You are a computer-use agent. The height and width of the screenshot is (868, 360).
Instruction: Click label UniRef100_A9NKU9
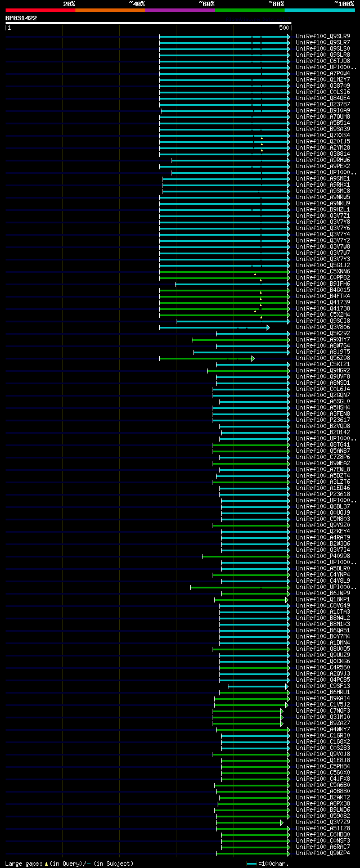coord(323,203)
